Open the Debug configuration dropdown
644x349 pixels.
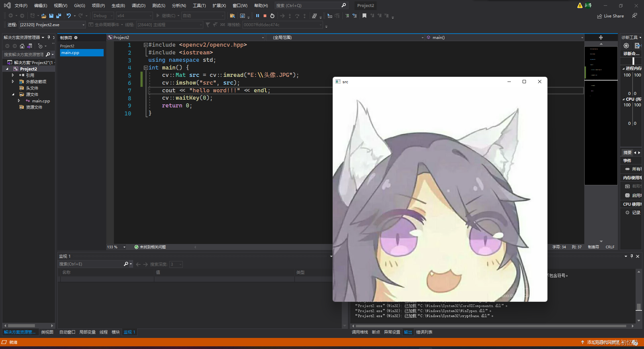tap(103, 16)
